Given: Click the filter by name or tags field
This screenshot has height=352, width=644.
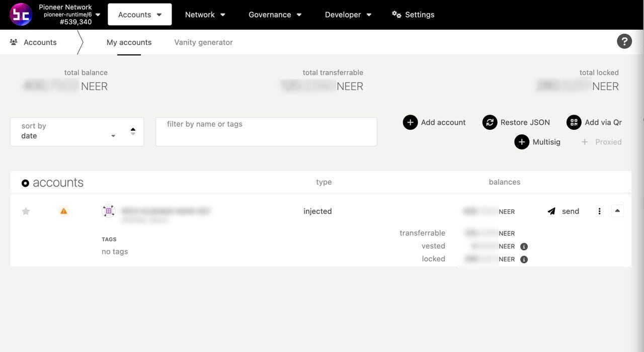Looking at the screenshot, I should [266, 132].
